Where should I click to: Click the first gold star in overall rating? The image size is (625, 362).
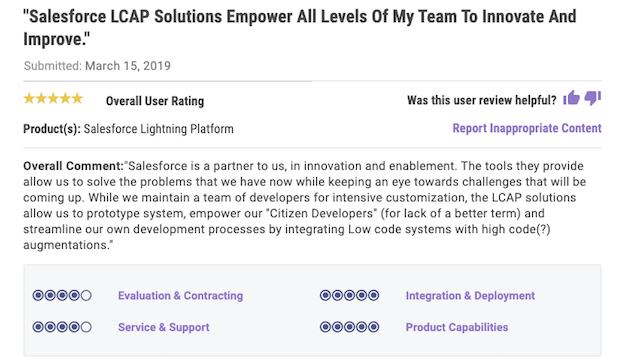point(29,98)
